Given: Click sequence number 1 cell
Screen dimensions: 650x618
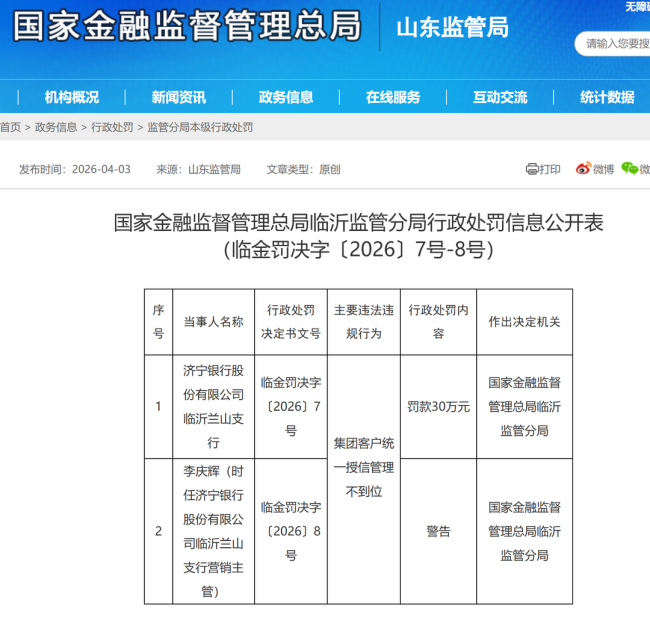Looking at the screenshot, I should click(x=158, y=407).
